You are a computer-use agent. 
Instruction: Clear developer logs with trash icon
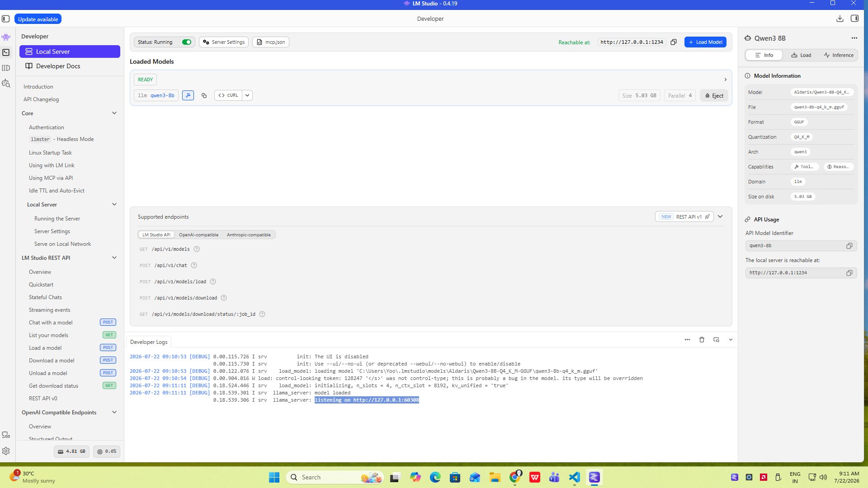[702, 340]
